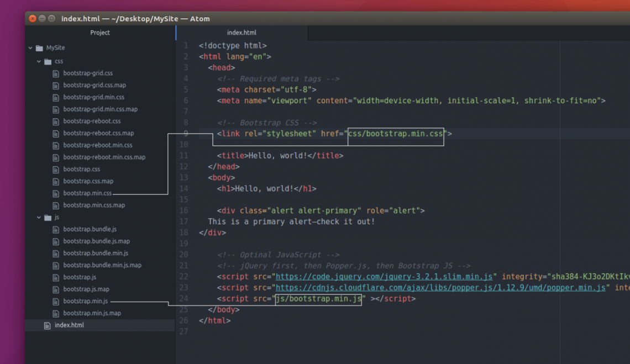Open bootstrap-reboot.min.css.map file

104,157
